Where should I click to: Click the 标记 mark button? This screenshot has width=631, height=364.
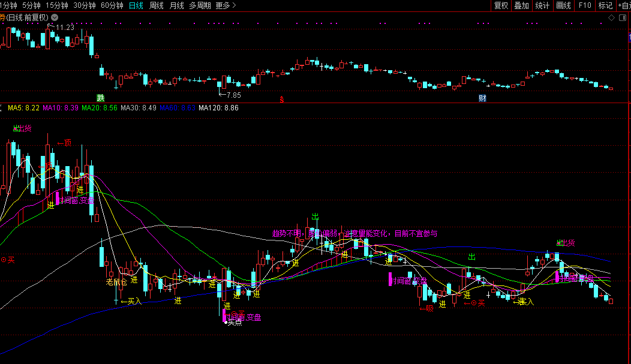coord(605,5)
